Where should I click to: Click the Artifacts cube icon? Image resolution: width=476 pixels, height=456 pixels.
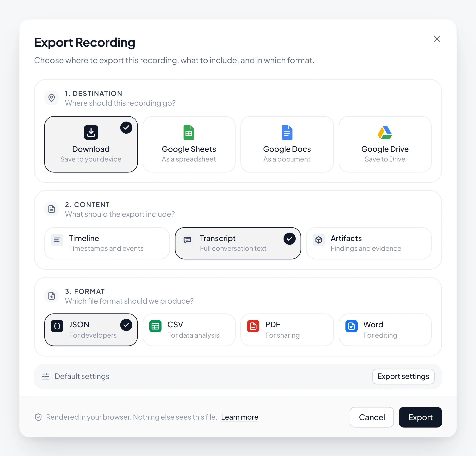tap(319, 240)
